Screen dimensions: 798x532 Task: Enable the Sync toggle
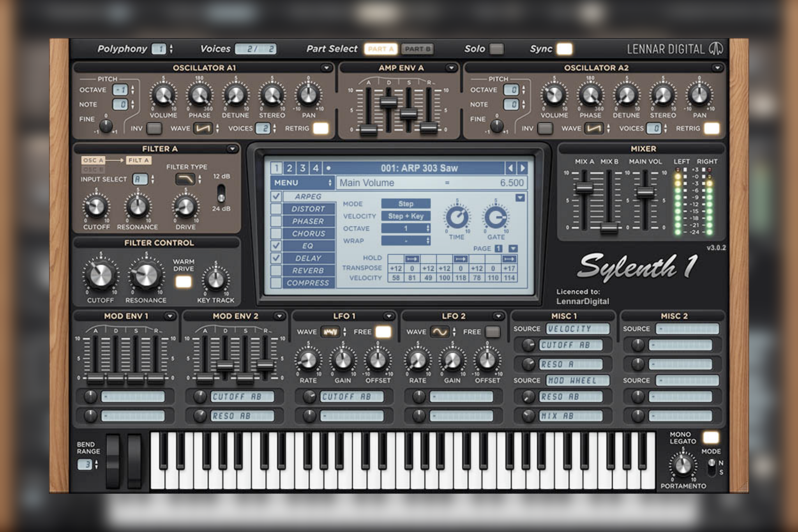[564, 48]
